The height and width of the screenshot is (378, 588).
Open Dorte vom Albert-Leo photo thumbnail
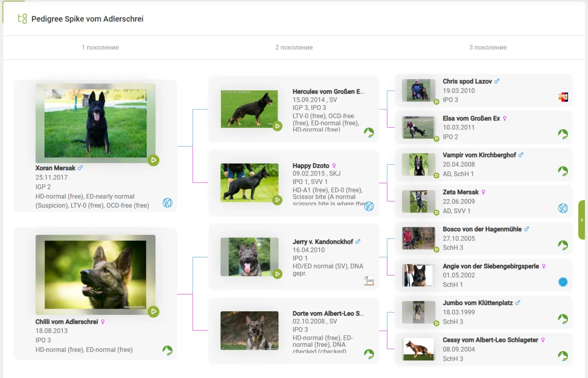[249, 331]
